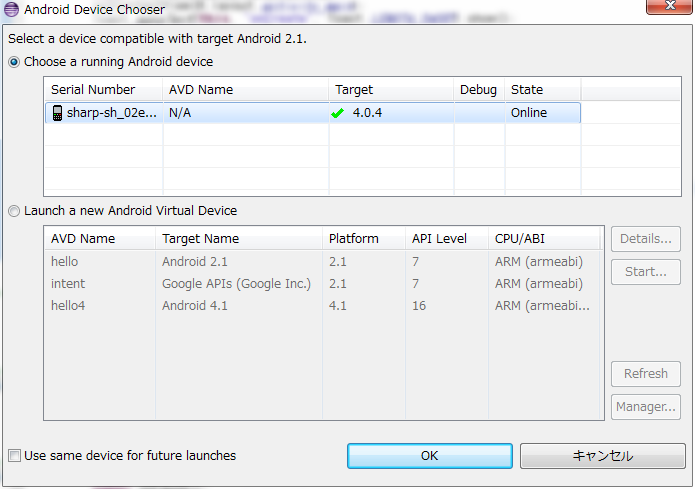This screenshot has height=489, width=695.
Task: Click the Eclipse icon in the title bar
Action: 11,9
